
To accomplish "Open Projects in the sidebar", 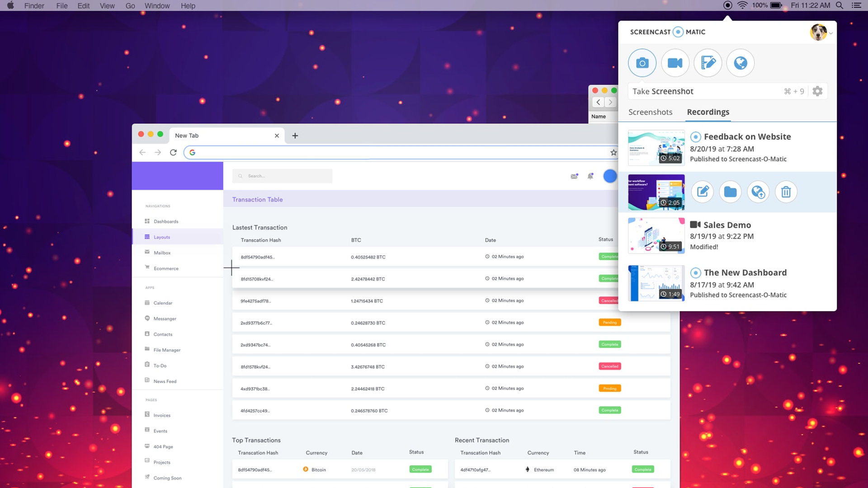I will pyautogui.click(x=161, y=462).
